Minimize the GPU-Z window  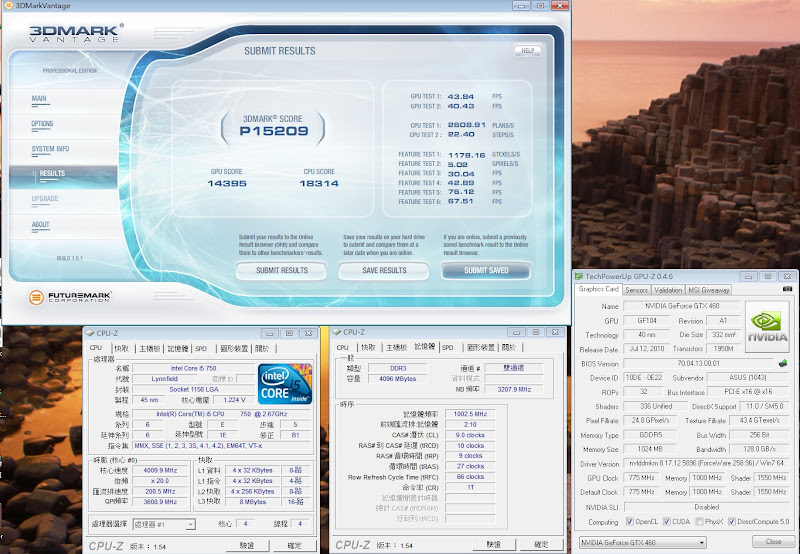pyautogui.click(x=748, y=276)
